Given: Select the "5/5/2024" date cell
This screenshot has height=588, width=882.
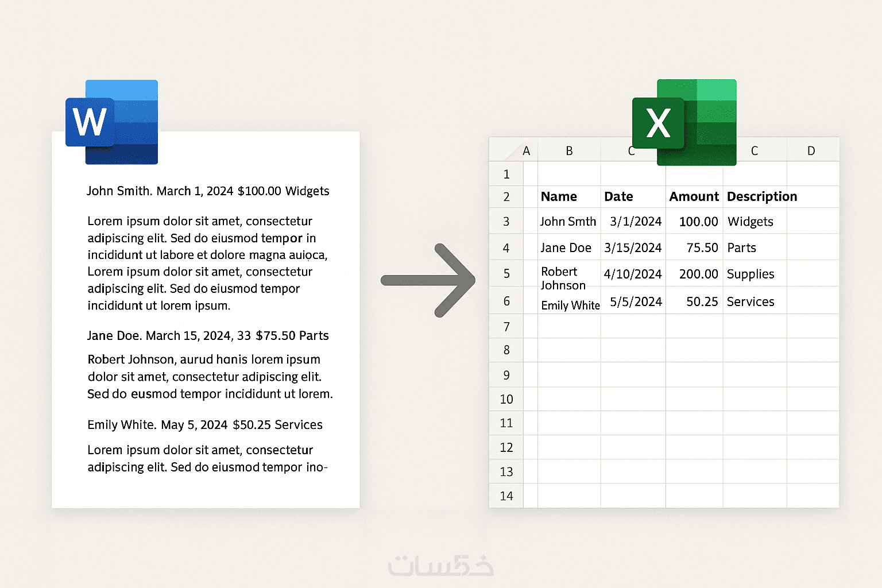Looking at the screenshot, I should 633,301.
